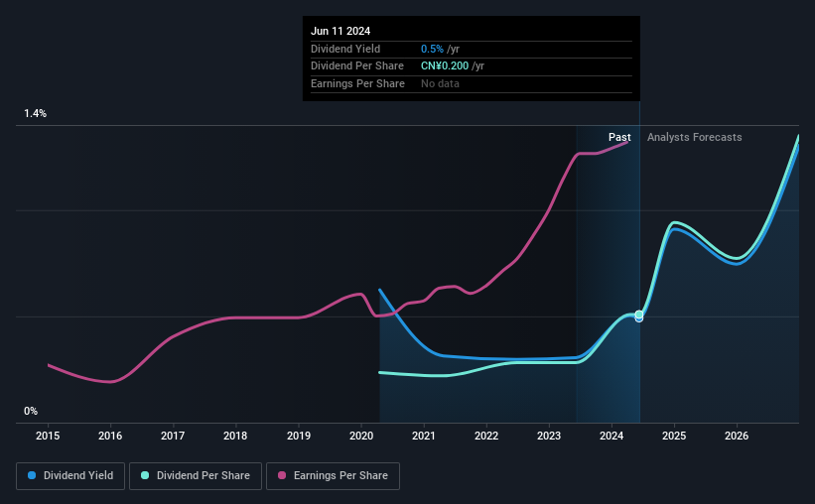Screen dimensions: 815x504
Task: Select the 2020 x-axis year label
Action: pos(361,436)
